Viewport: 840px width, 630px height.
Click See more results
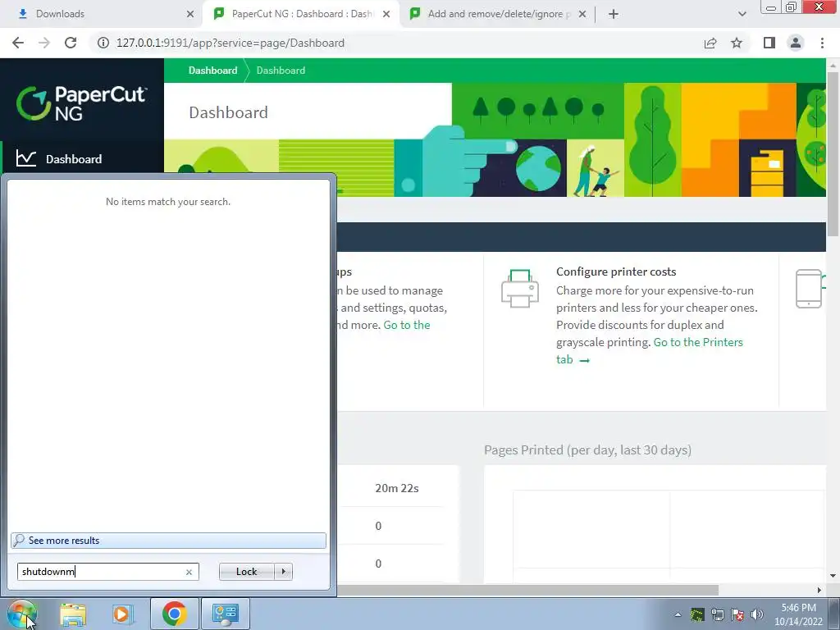coord(168,541)
